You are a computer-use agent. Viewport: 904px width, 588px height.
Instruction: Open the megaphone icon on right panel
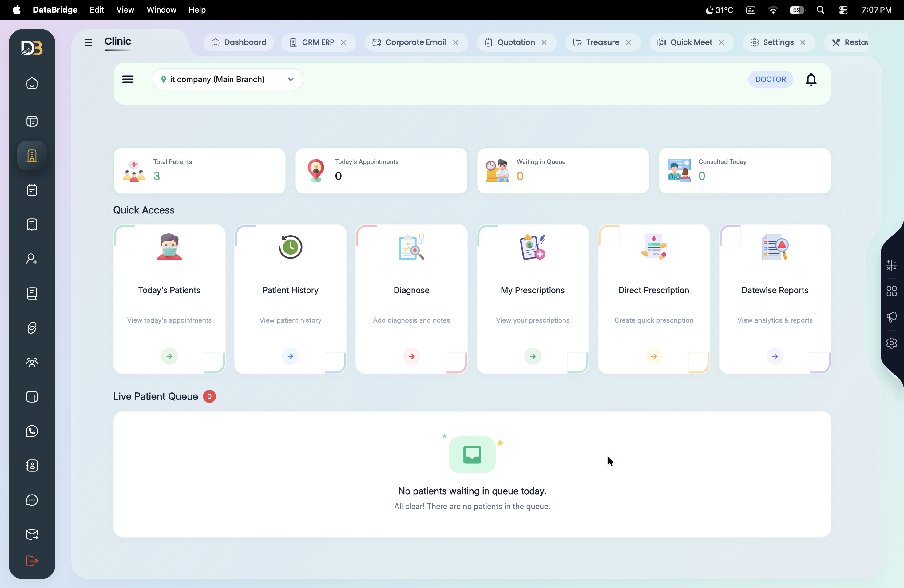(891, 317)
